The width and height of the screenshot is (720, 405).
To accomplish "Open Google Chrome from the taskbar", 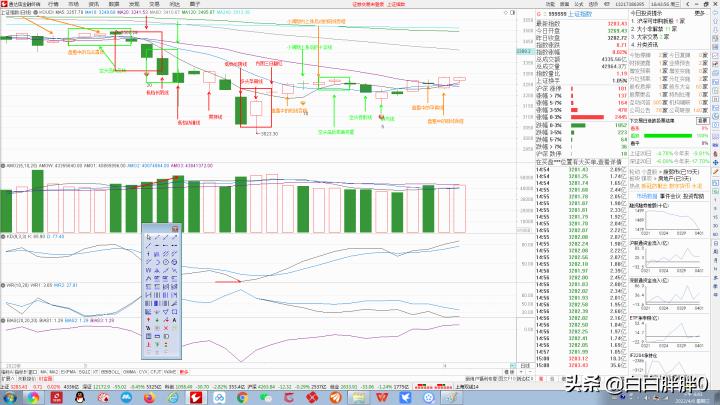I will pyautogui.click(x=242, y=397).
